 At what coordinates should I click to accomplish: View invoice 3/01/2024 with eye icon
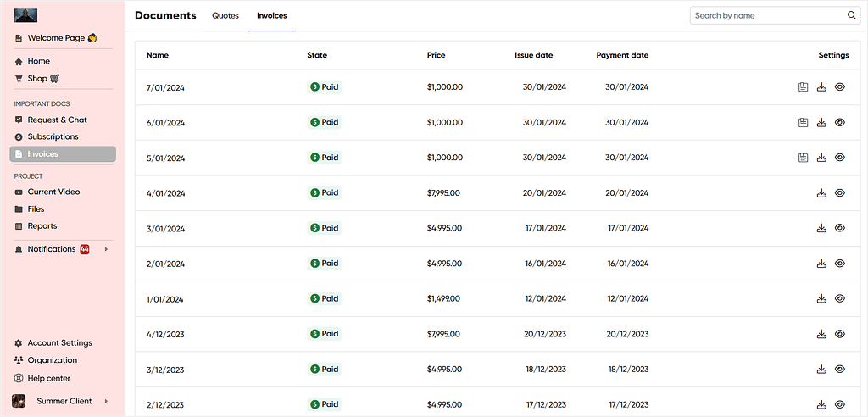click(x=840, y=228)
